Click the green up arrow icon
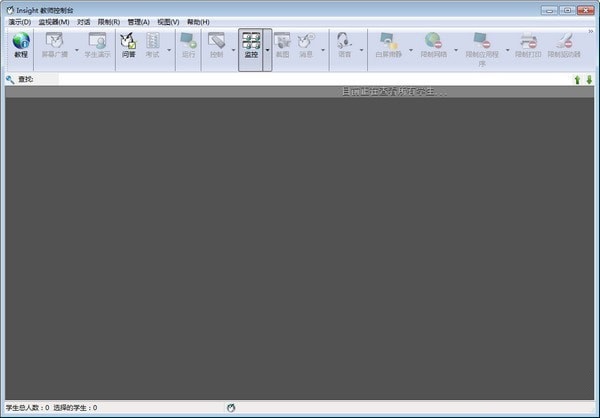Screen dimensions: 600x418 (x=577, y=80)
